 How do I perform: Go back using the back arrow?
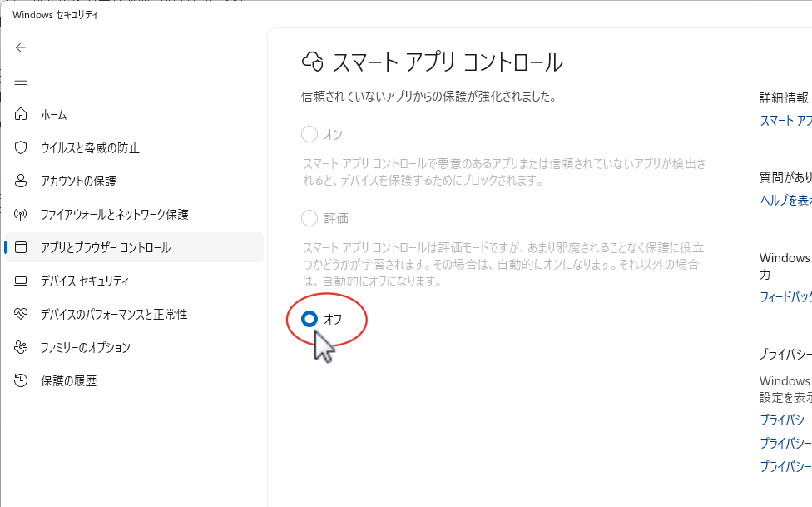[x=21, y=47]
